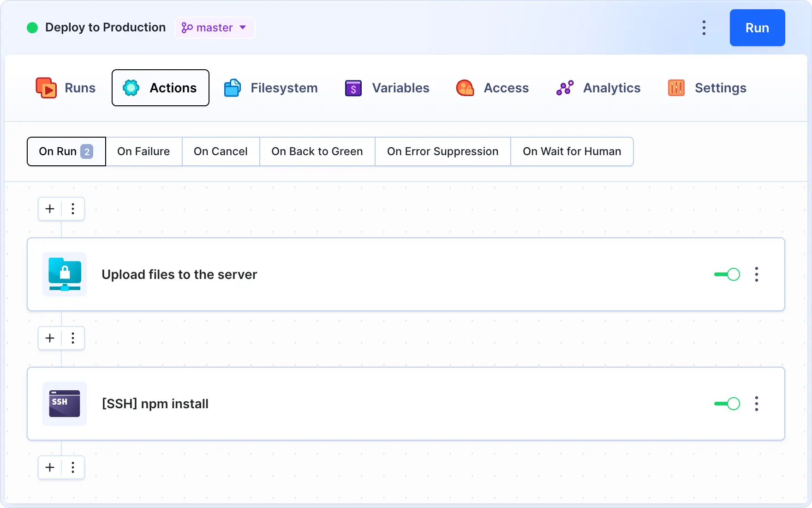The image size is (812, 508).
Task: Select the Actions gear icon
Action: (x=131, y=88)
